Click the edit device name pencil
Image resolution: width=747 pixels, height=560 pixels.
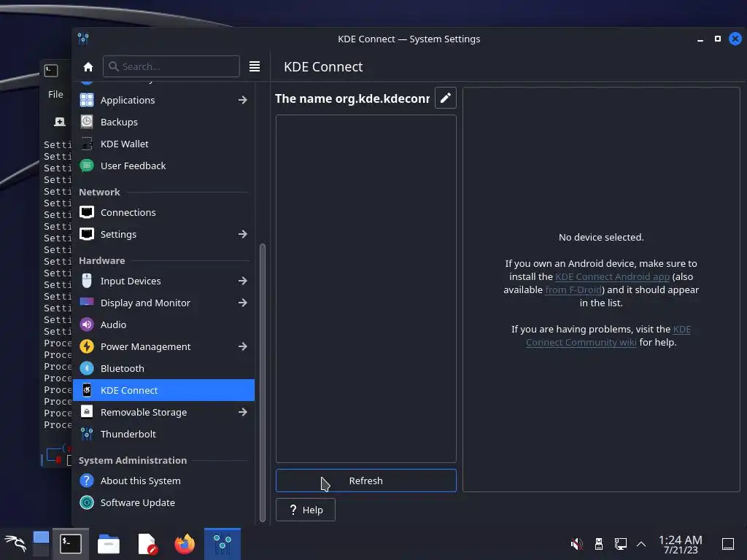point(446,98)
